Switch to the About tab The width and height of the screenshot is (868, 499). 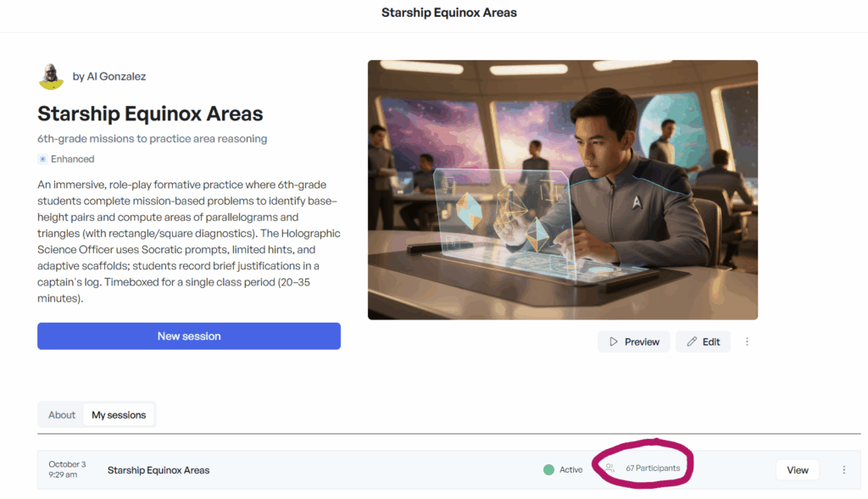pos(62,415)
